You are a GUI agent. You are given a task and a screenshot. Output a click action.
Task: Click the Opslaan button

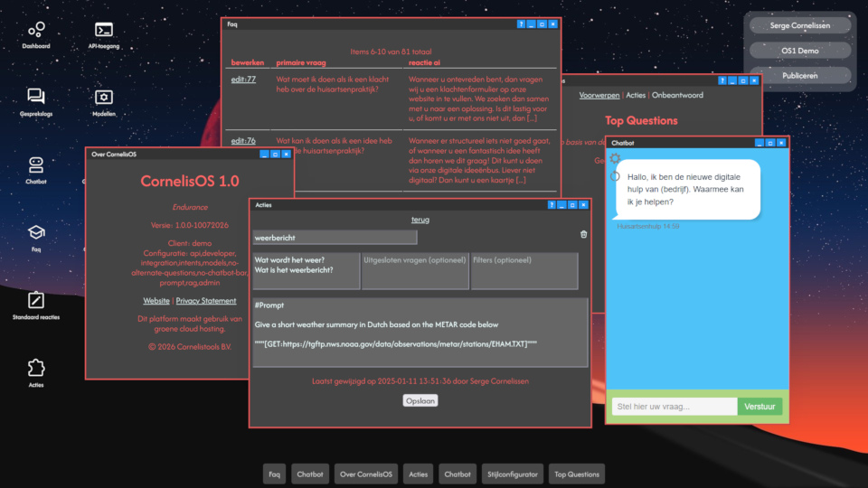click(x=420, y=400)
